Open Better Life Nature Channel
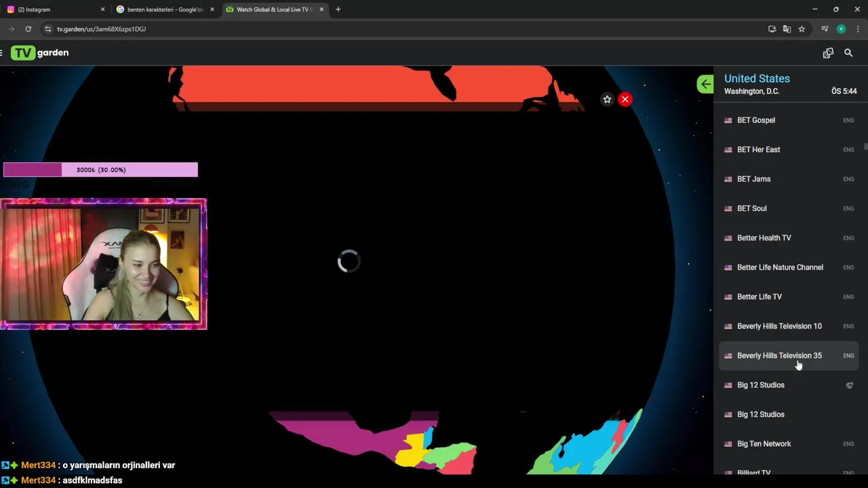The image size is (868, 488). (789, 268)
